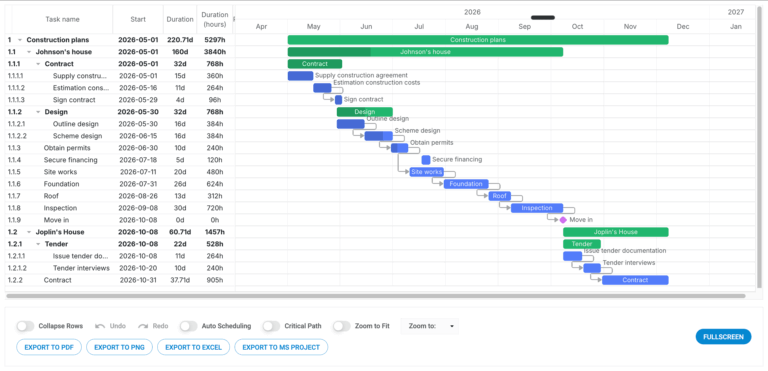Screen dimensions: 768x371
Task: Select the Inspection task bar
Action: click(x=537, y=208)
